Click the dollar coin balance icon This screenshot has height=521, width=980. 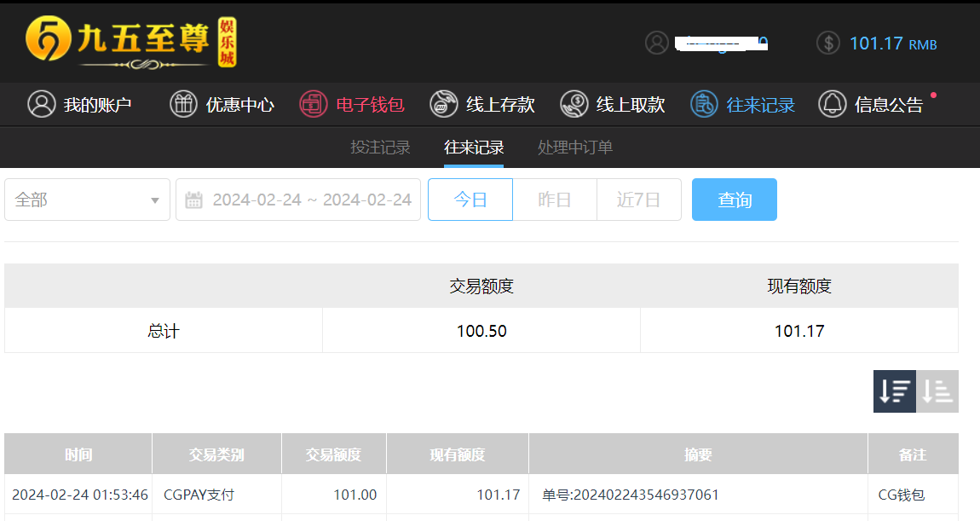[828, 43]
